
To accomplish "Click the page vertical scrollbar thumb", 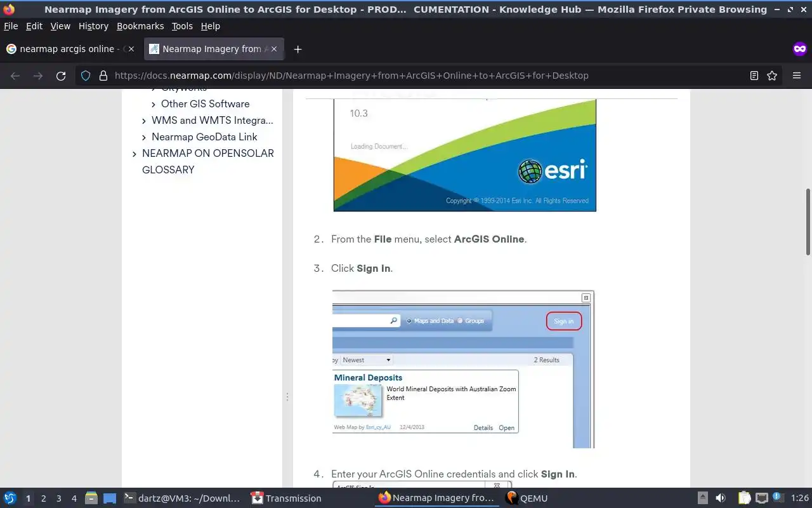I will [808, 222].
